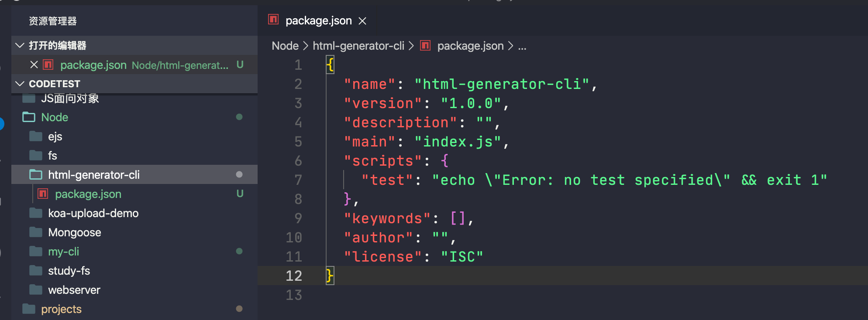Close the package.json editor tab

pyautogui.click(x=362, y=21)
